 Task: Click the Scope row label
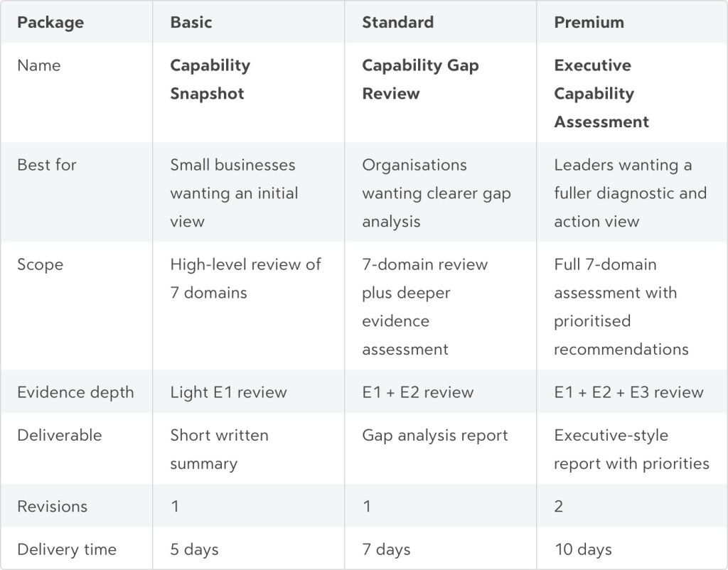coord(41,264)
